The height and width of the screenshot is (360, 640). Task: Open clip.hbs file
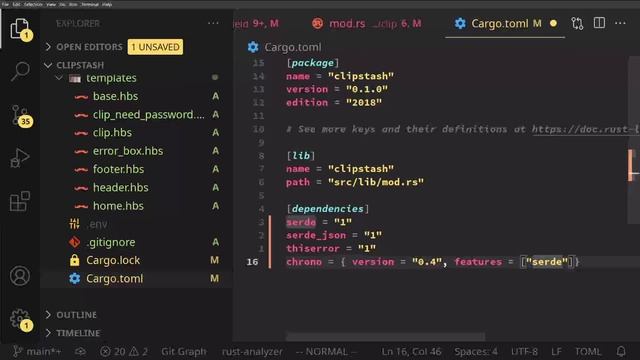click(112, 132)
